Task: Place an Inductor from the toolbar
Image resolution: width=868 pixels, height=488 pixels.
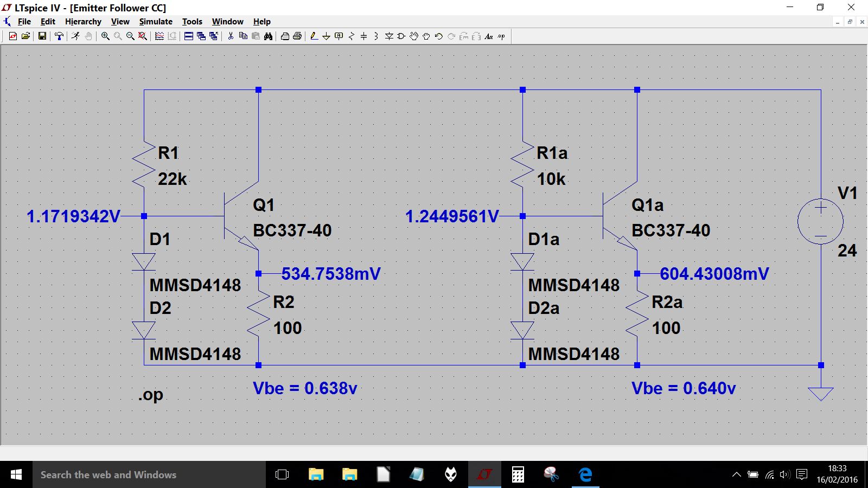Action: [376, 36]
